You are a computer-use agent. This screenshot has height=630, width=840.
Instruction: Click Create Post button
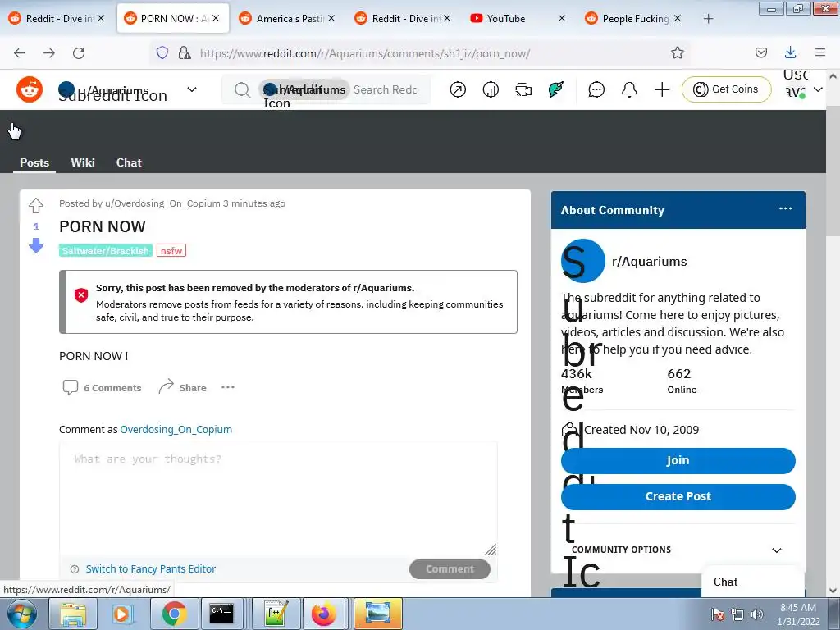click(x=678, y=496)
